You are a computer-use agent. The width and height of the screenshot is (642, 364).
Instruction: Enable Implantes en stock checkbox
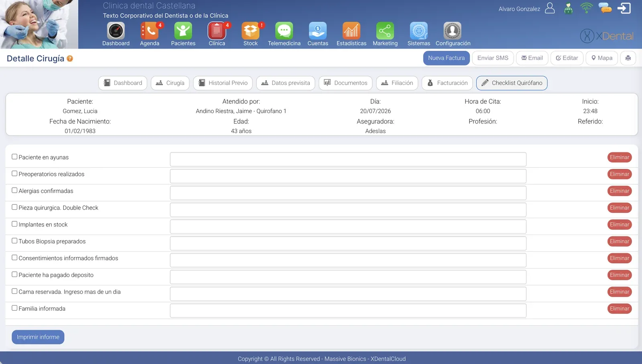tap(14, 224)
